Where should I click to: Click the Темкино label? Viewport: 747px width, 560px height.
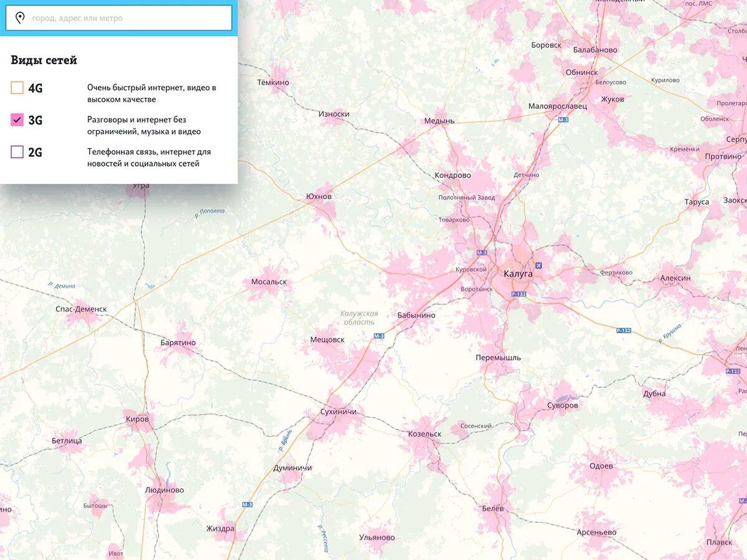point(273,82)
